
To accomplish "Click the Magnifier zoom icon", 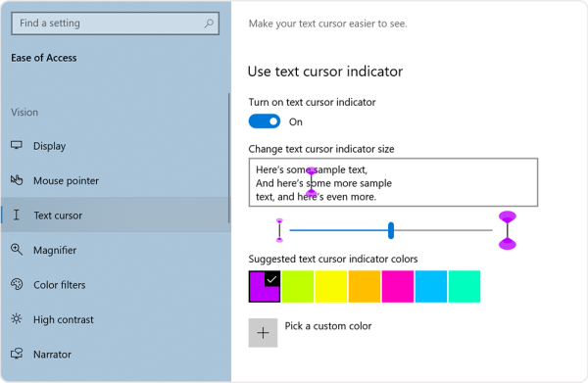I will click(17, 249).
